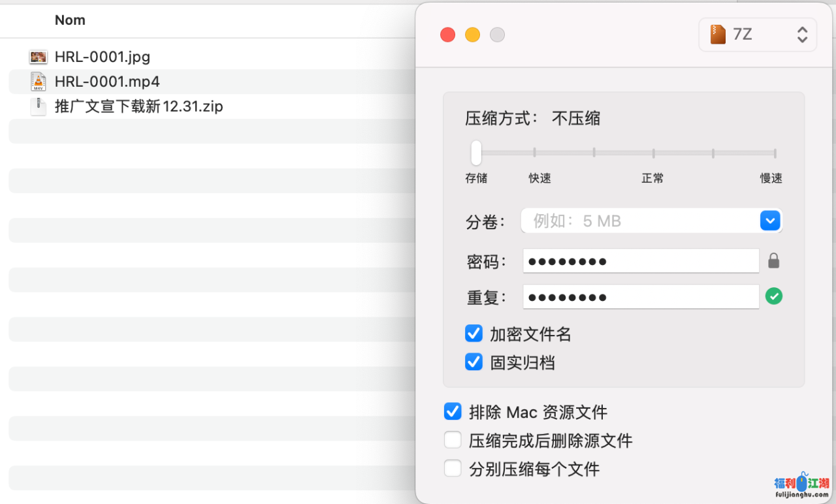The width and height of the screenshot is (836, 504).
Task: Click the zip archive file icon
Action: pos(39,106)
